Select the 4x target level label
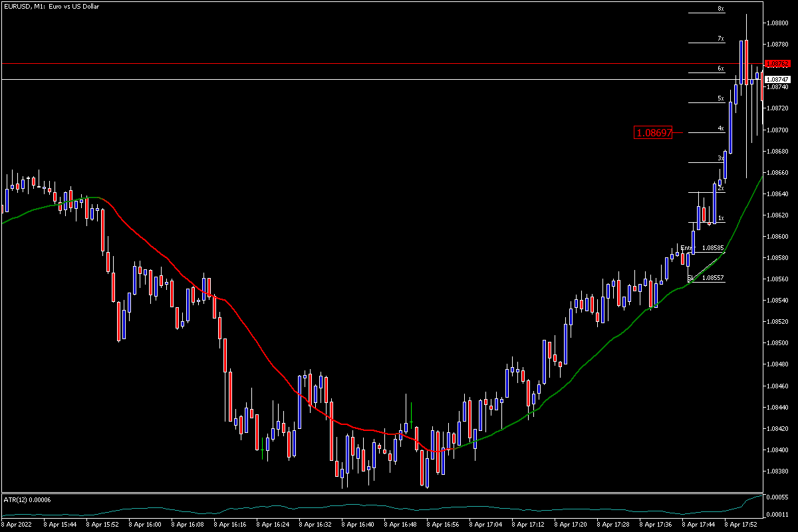 click(x=721, y=128)
